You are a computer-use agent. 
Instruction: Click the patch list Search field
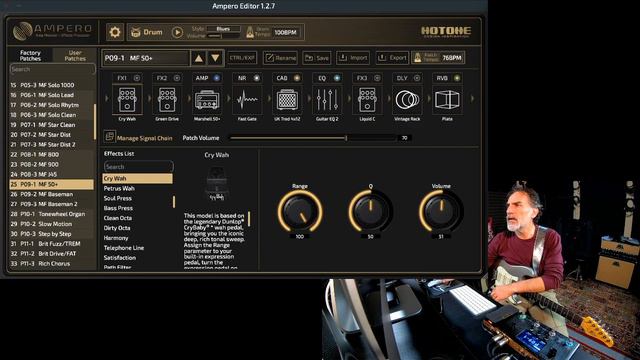[x=53, y=69]
